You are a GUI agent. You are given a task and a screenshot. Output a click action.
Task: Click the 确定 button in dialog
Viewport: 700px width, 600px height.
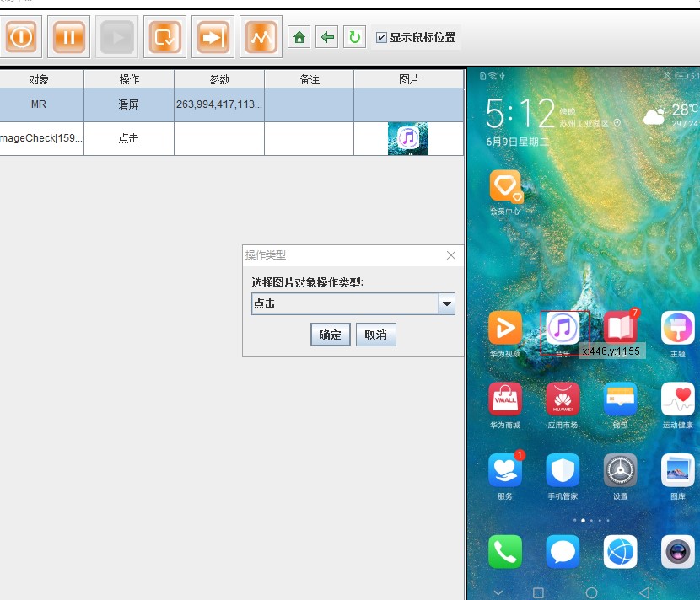coord(330,335)
